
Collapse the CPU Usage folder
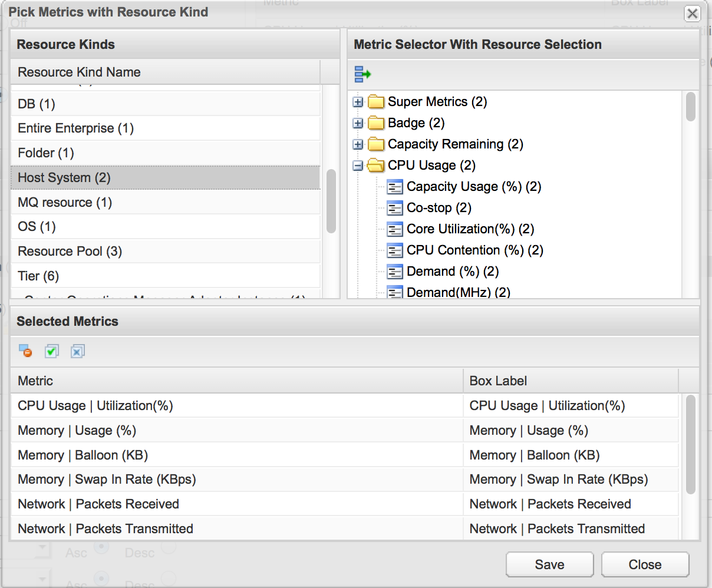pos(358,166)
